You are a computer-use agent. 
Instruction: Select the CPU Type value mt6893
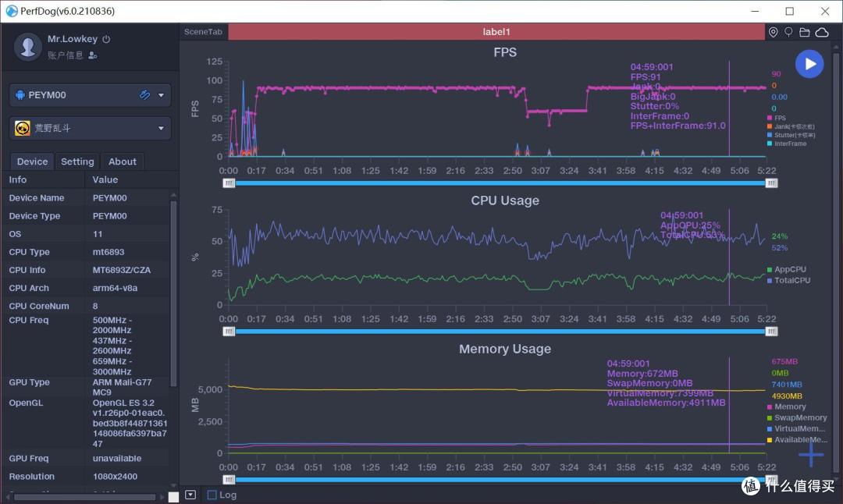[108, 252]
